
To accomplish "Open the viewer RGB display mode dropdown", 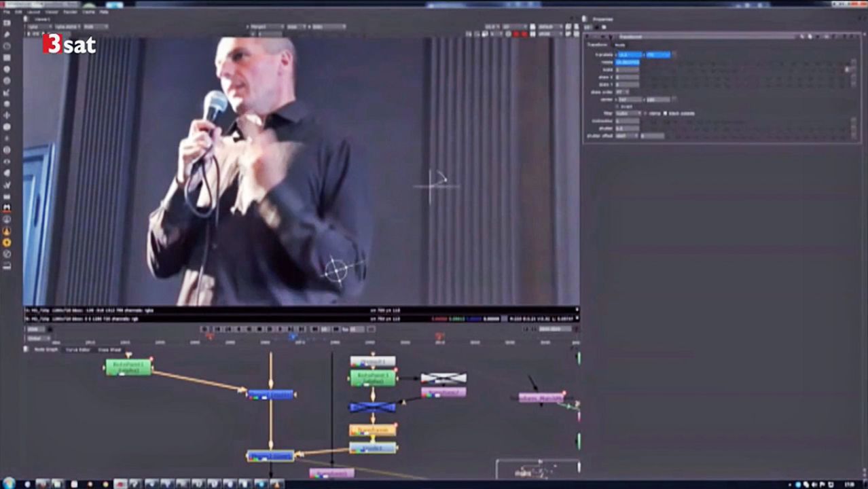I will pos(96,26).
